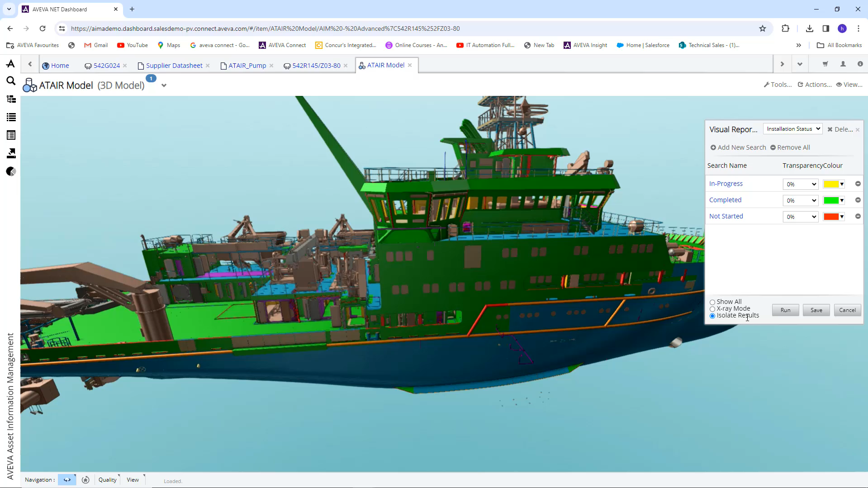Screen dimensions: 868x488
Task: Toggle the browser side panel icon
Action: point(826,28)
